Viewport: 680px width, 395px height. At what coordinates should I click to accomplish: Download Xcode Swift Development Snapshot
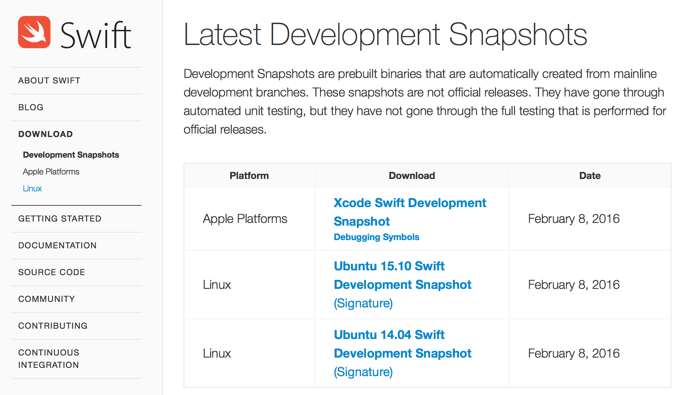[410, 212]
